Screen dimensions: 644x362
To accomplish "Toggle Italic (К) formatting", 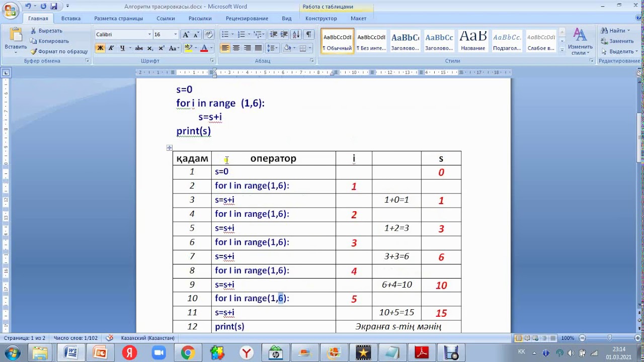I will (111, 48).
